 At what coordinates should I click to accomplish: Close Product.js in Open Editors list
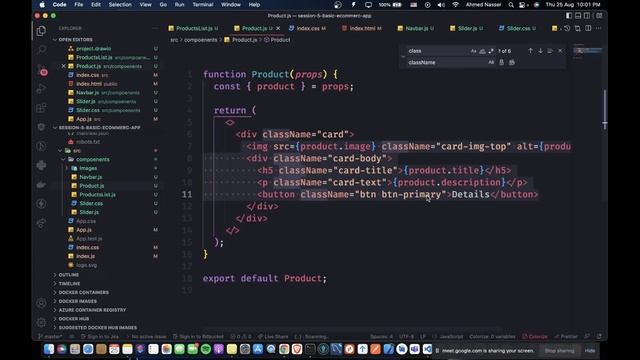tap(64, 66)
